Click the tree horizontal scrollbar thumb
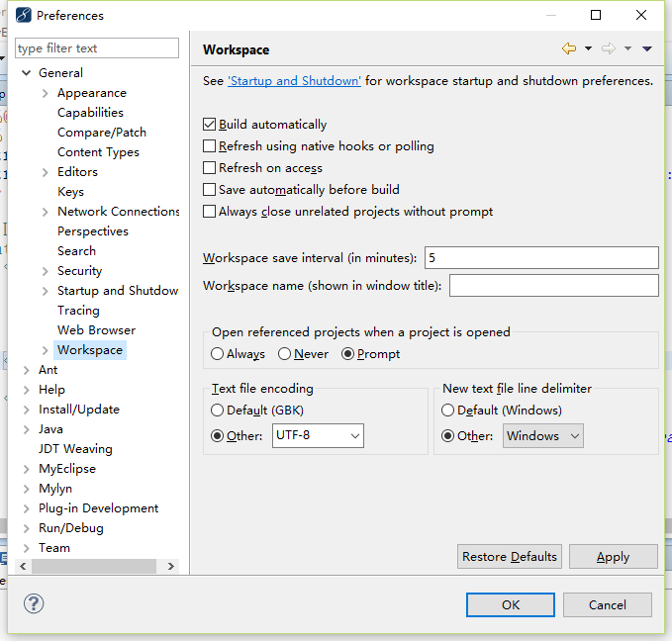 click(94, 567)
